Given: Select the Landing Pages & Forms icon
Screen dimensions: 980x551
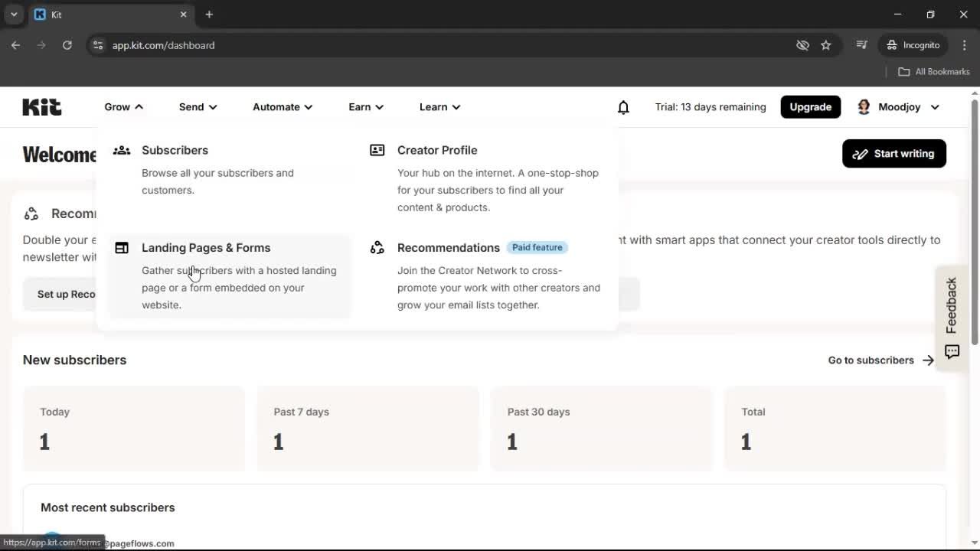Looking at the screenshot, I should point(122,247).
